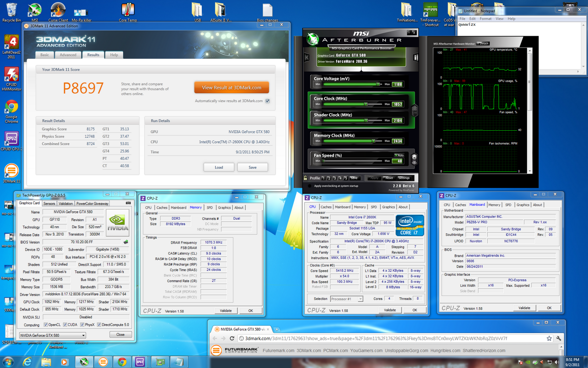
Task: Click the clock Link icon in Afterburner
Action: coord(415,110)
